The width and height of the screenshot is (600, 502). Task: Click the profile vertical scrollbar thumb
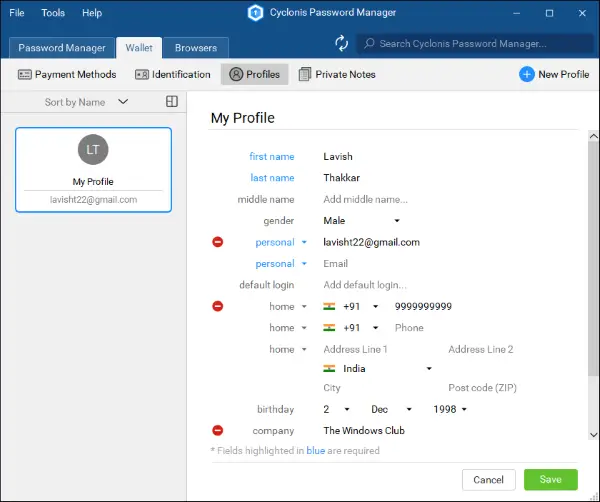tap(593, 259)
